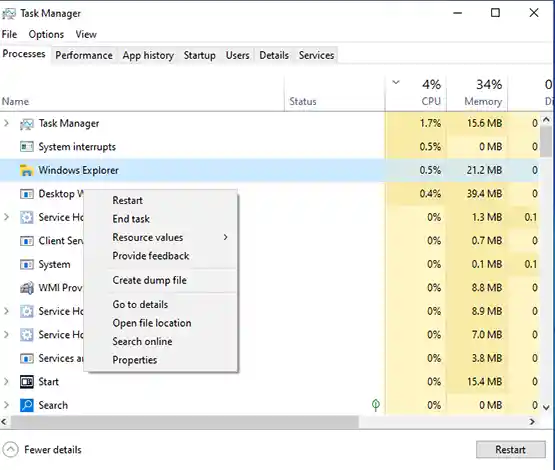Click the WMI Provider Host icon
Image resolution: width=555 pixels, height=470 pixels.
tap(27, 288)
